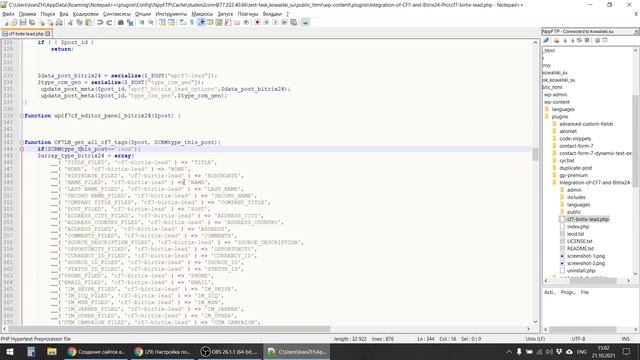Open the Кодировки menu
This screenshot has width=640, height=360.
[86, 14]
